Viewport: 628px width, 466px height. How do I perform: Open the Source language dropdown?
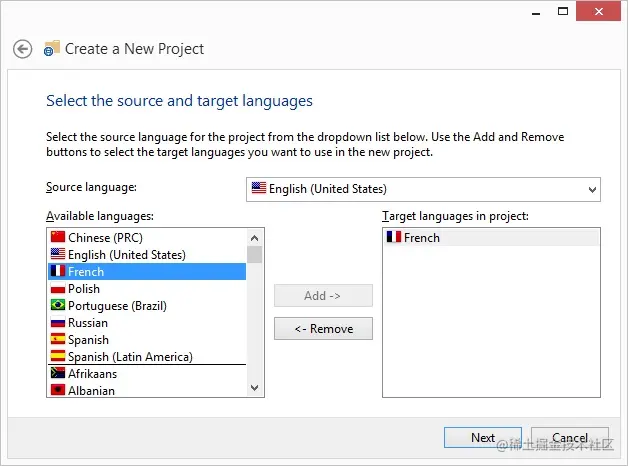pos(423,189)
